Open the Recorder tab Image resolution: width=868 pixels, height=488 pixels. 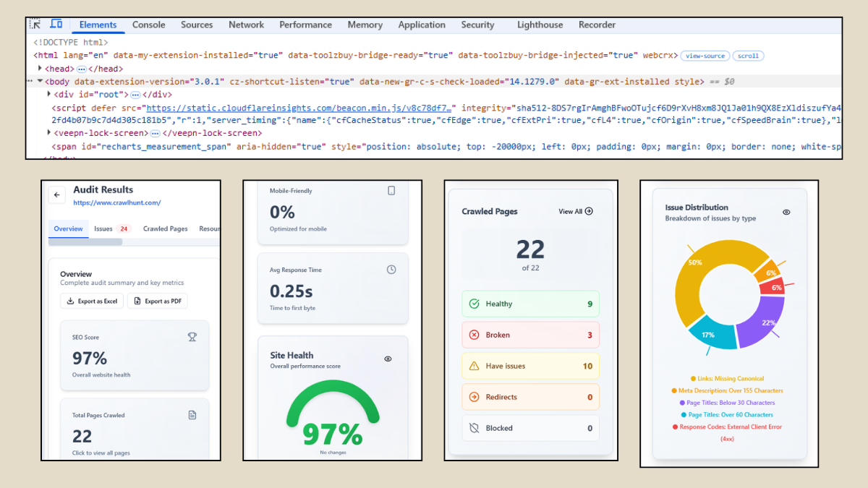tap(597, 25)
